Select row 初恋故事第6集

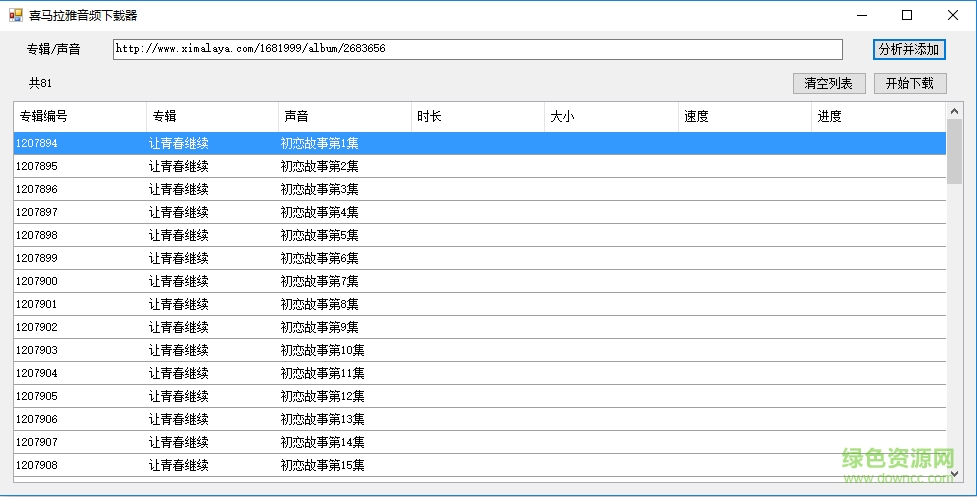click(480, 258)
